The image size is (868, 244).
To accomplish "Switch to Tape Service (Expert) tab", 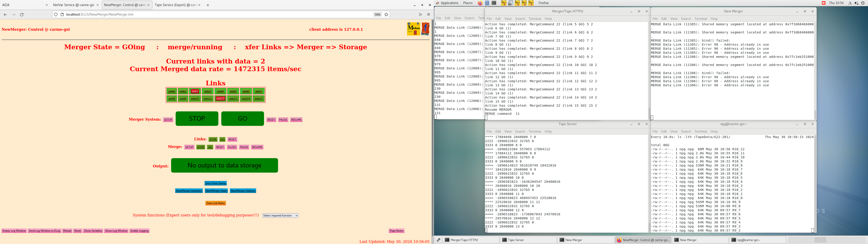I will pos(176,5).
